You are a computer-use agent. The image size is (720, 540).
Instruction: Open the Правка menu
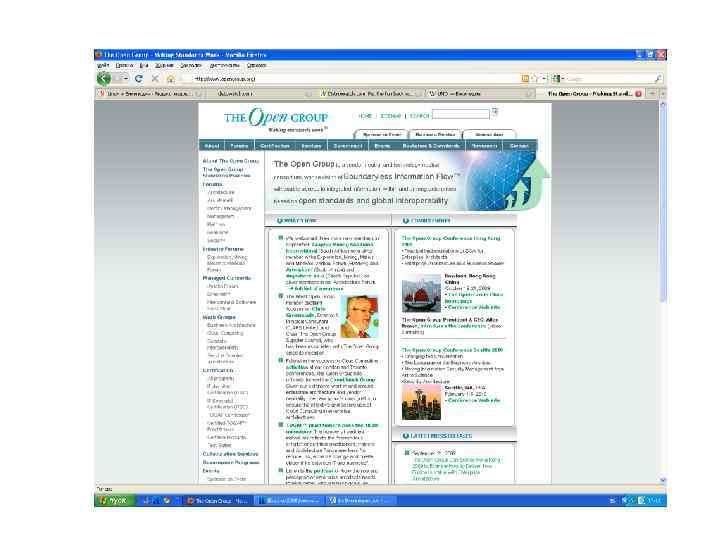click(124, 65)
